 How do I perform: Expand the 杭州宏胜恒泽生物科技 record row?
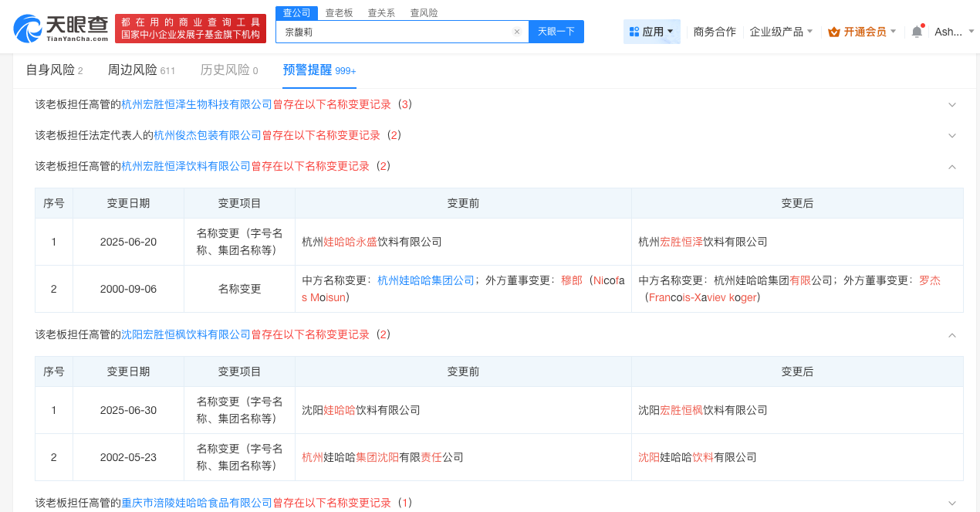coord(951,104)
